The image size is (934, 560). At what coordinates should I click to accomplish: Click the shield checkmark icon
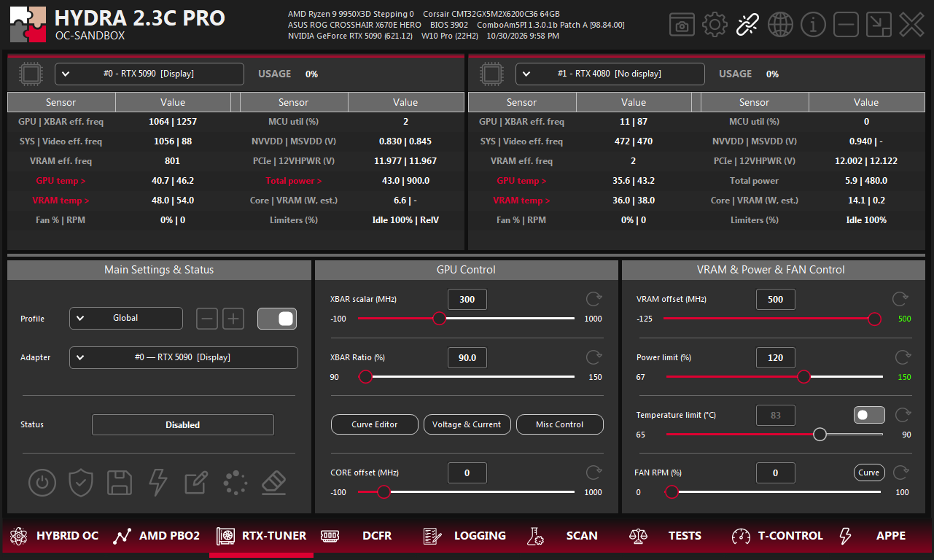[x=81, y=482]
